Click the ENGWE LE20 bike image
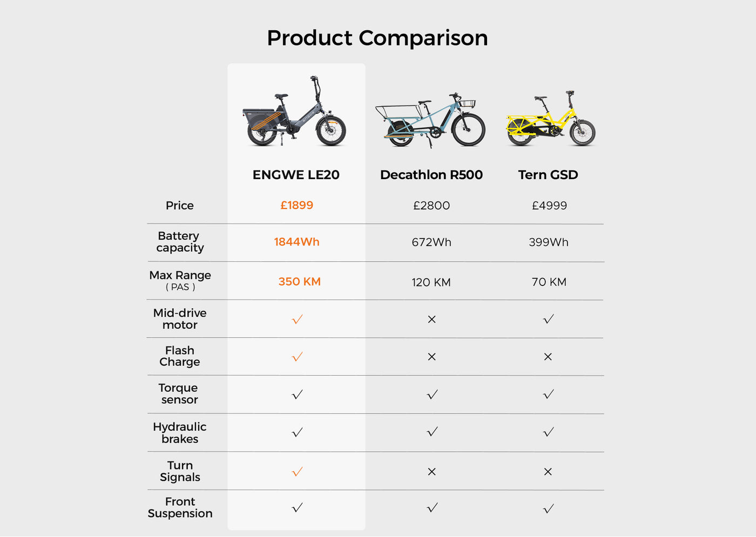This screenshot has width=756, height=537. (294, 112)
